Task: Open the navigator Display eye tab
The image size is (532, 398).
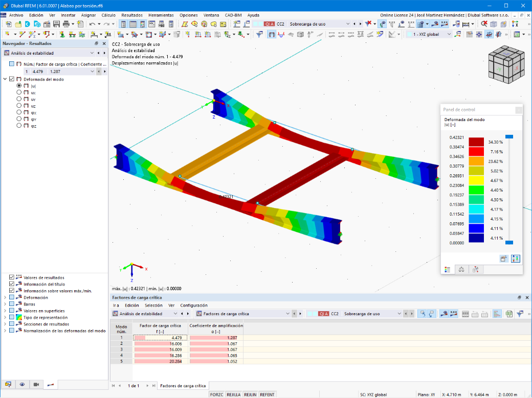Action: (22, 384)
